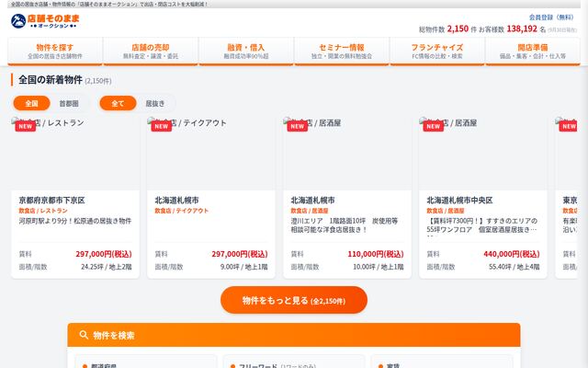Click the 京都府京都市下京区 title
The width and height of the screenshot is (588, 368).
tap(51, 201)
